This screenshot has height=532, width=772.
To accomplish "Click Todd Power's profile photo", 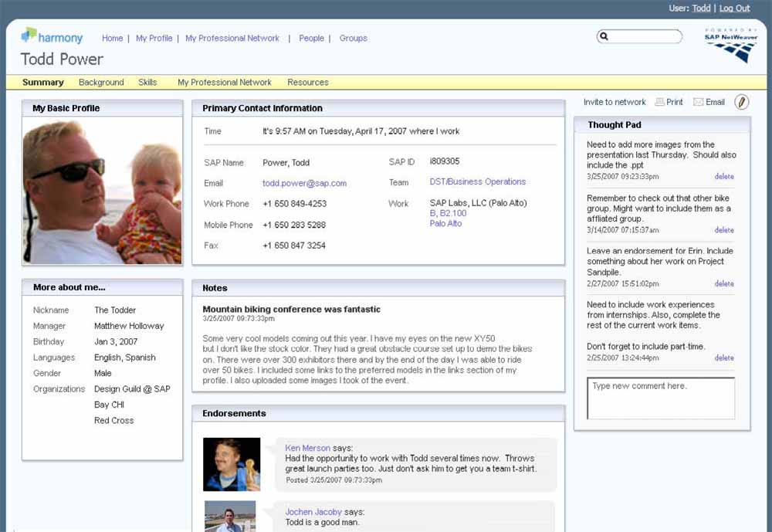I will coord(102,192).
